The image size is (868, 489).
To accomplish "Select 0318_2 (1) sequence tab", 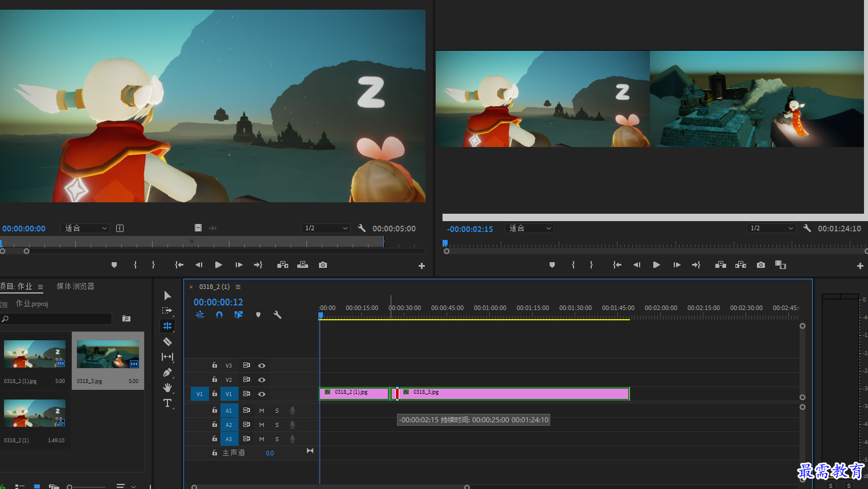I will 214,287.
